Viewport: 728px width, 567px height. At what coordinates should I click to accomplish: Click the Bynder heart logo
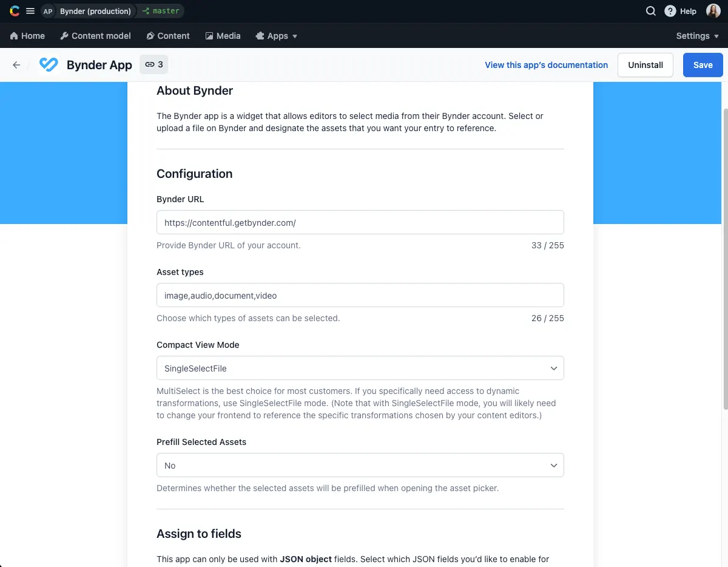coord(49,65)
